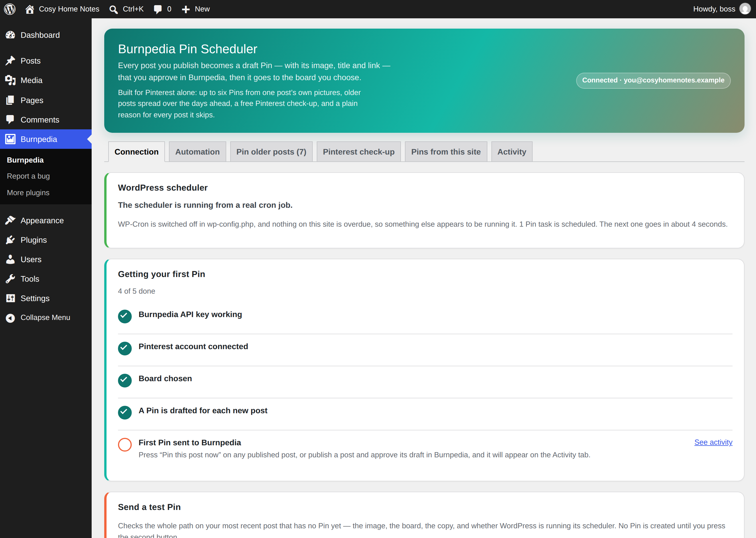This screenshot has width=756, height=538.
Task: Click check icon for Pin drafted for each post
Action: point(125,412)
